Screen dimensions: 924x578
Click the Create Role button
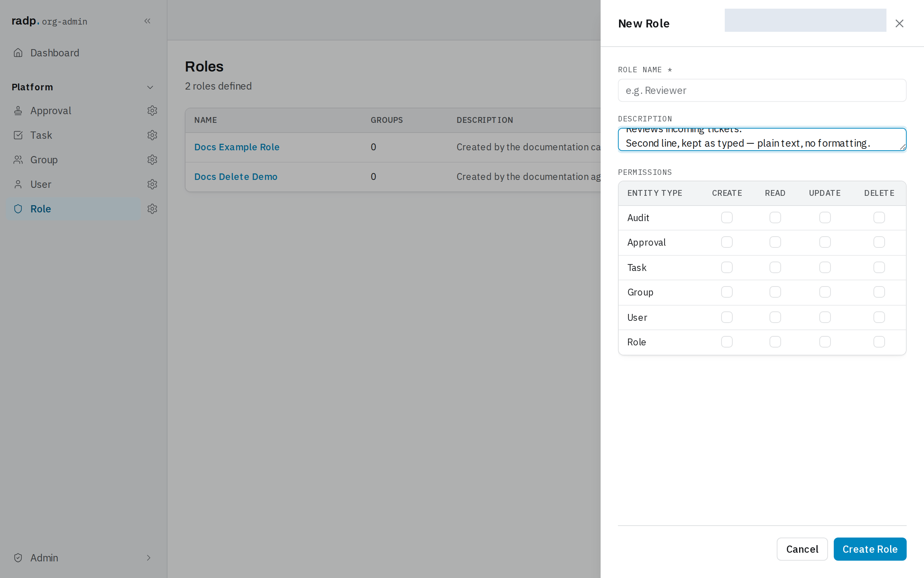pos(870,549)
